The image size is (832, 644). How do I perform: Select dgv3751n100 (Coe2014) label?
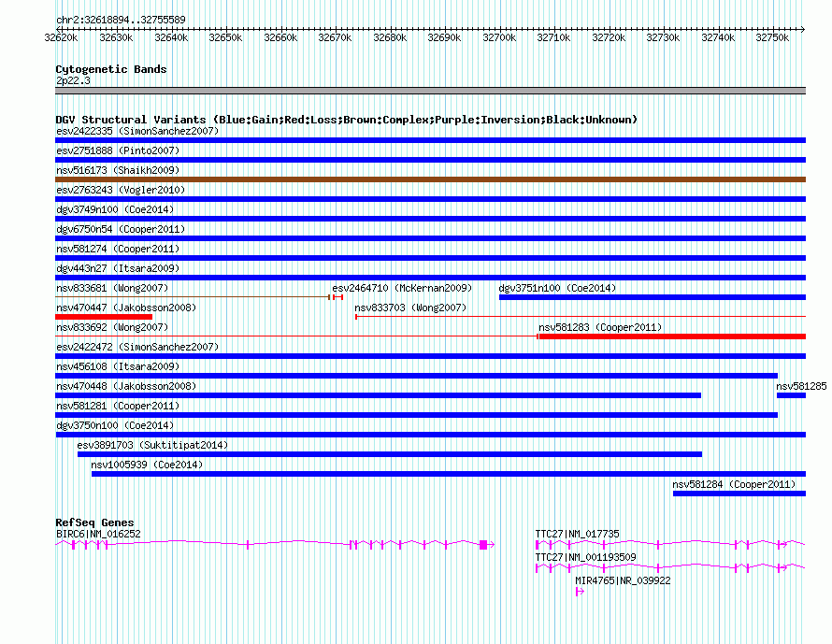(x=557, y=288)
